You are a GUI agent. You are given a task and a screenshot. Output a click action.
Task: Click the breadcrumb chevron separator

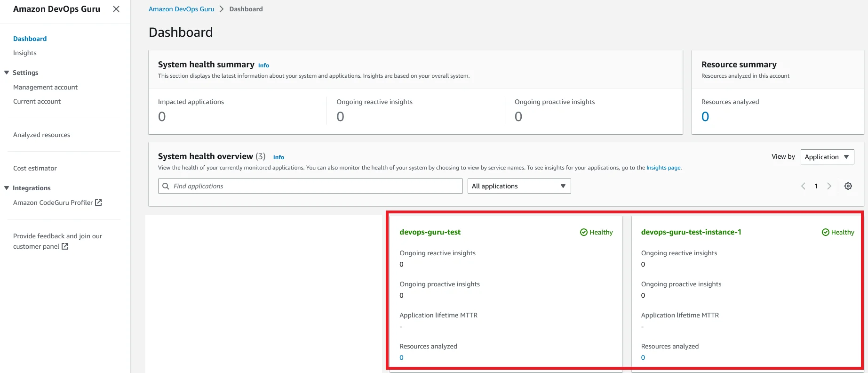[222, 9]
